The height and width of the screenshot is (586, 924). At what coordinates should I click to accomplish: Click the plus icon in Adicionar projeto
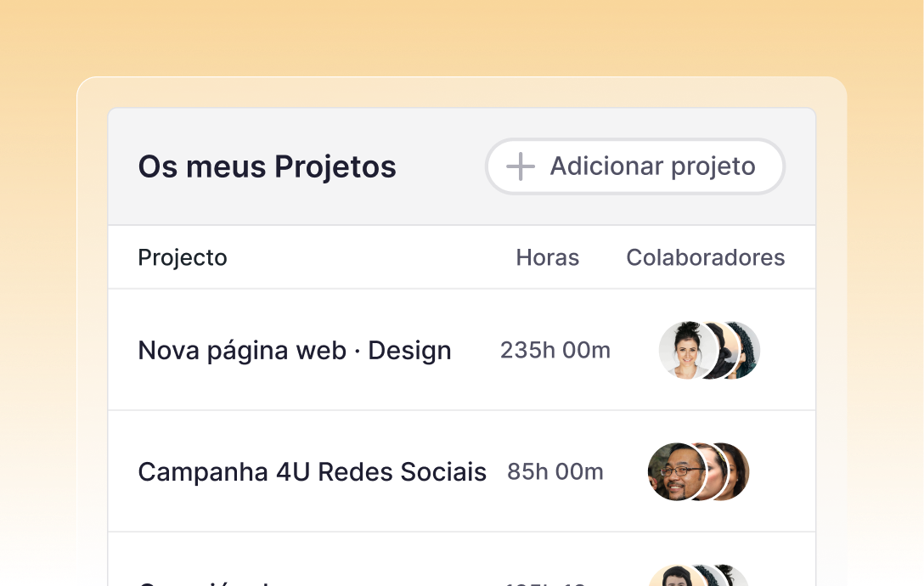click(x=521, y=166)
